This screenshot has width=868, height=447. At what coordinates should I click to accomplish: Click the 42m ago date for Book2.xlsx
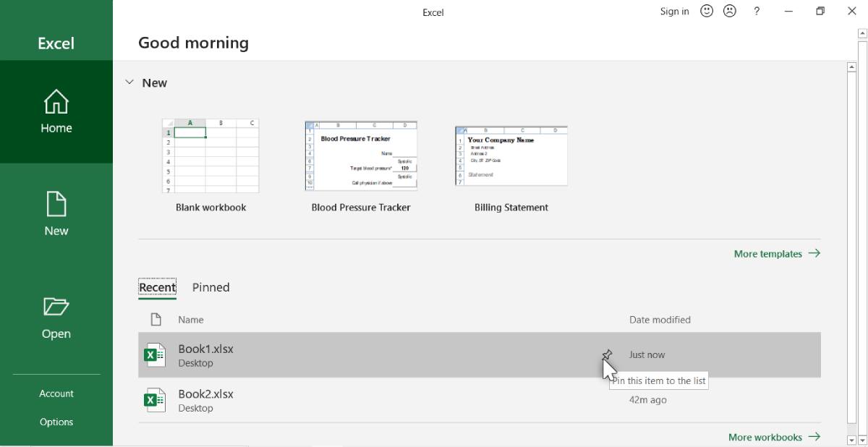point(648,400)
